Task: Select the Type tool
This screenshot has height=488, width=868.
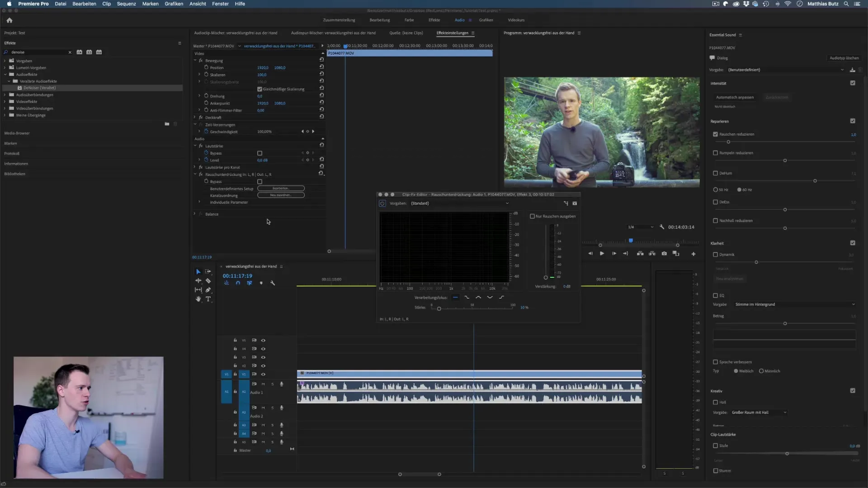Action: tap(208, 299)
